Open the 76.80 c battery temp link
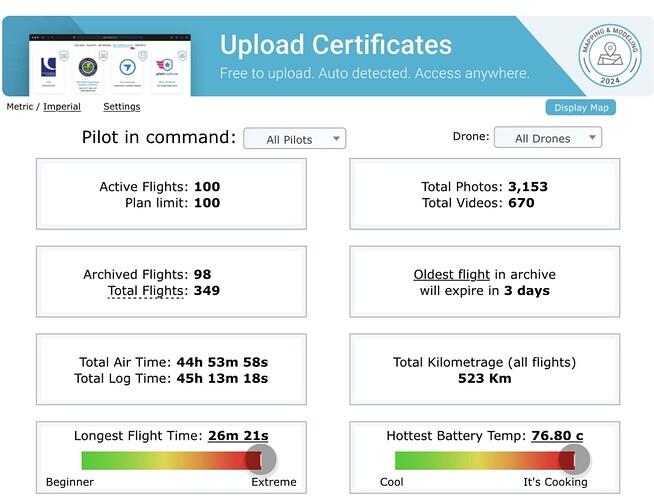The image size is (654, 500). point(557,435)
